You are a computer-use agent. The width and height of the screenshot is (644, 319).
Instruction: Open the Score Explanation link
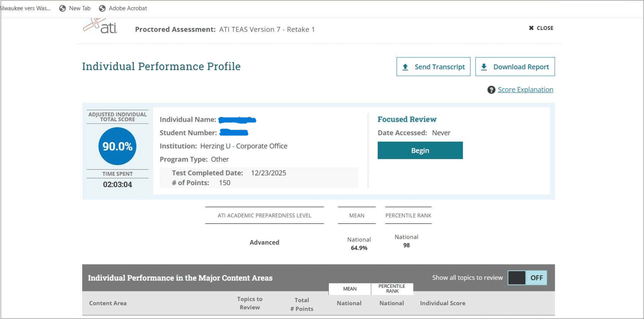pos(525,90)
